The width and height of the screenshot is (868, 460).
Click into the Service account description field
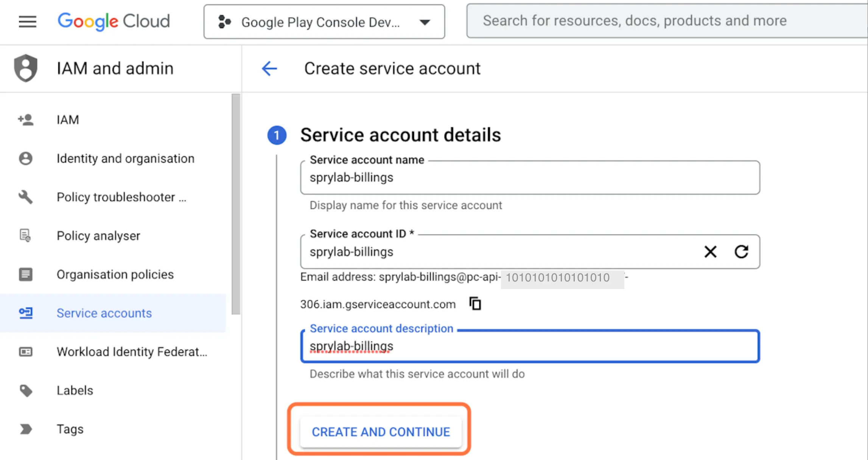coord(530,346)
